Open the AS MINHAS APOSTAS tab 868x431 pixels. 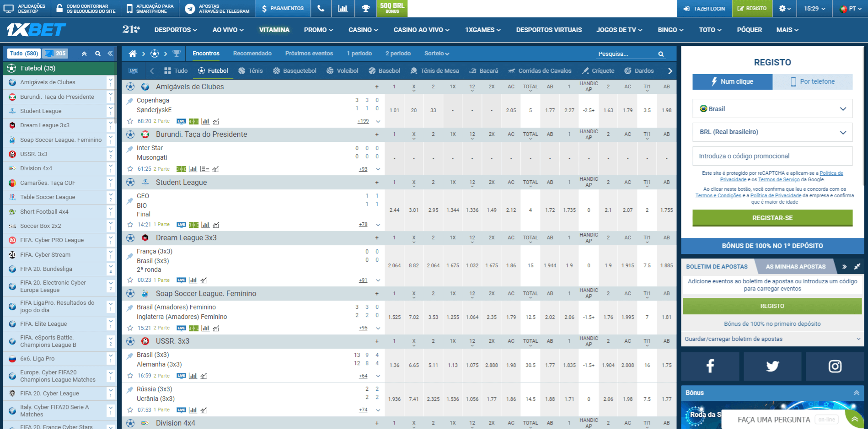pyautogui.click(x=795, y=266)
